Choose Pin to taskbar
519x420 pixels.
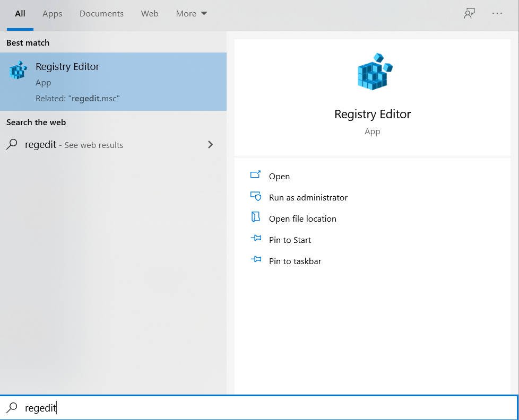coord(295,261)
